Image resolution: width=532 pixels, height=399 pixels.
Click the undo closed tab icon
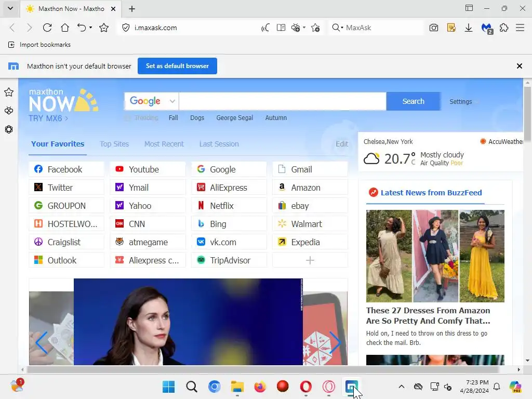tap(82, 28)
